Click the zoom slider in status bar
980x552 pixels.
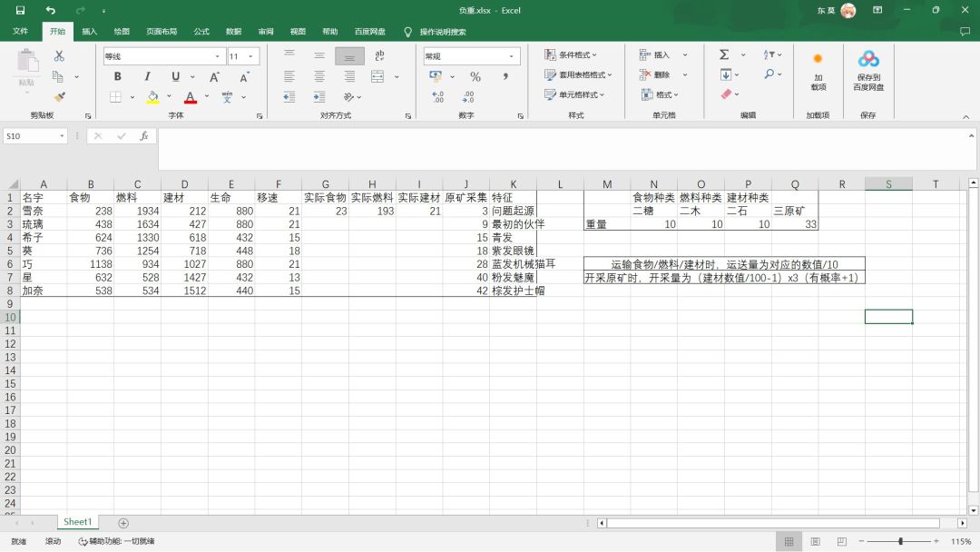point(900,541)
